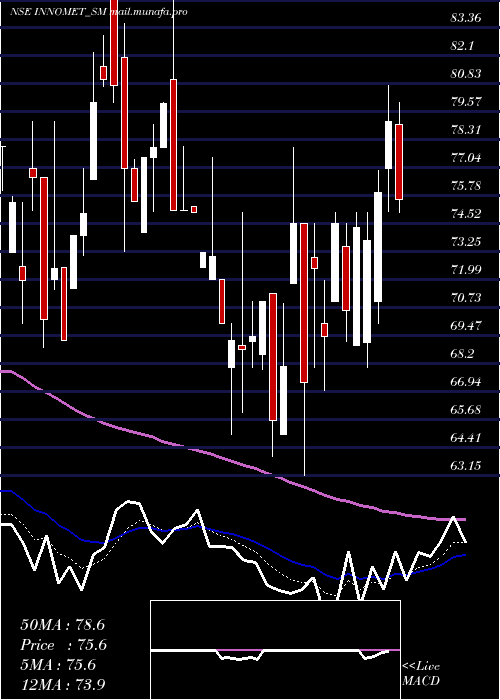
Task: Click the 64.41 price axis label
Action: [466, 438]
